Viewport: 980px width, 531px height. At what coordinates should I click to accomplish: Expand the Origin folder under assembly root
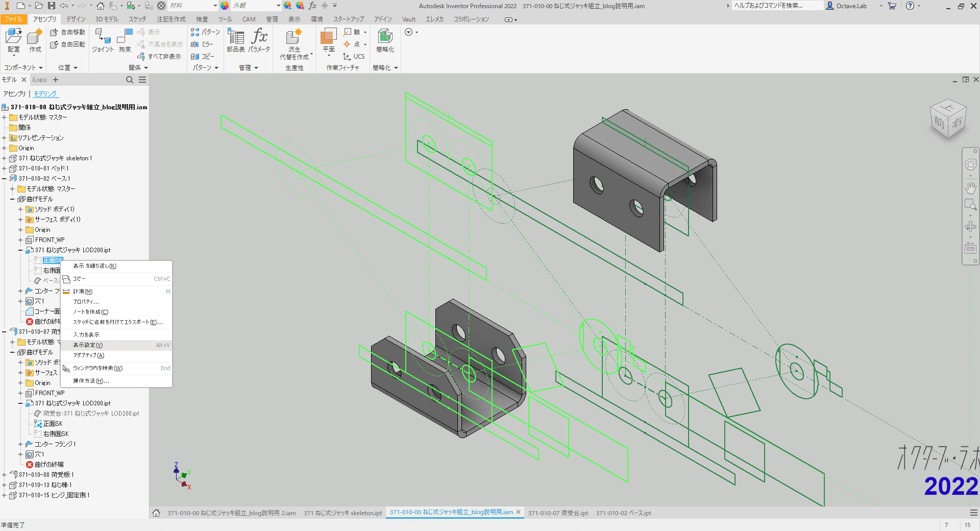[4, 148]
